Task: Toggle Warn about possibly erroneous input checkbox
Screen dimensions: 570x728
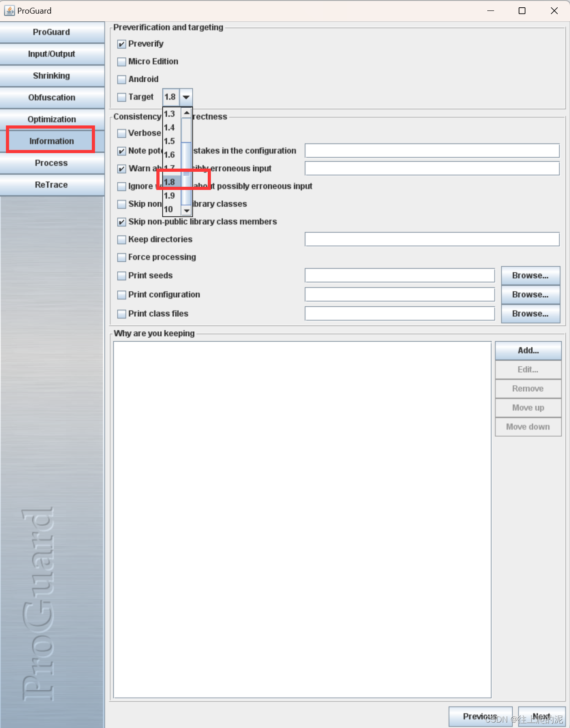Action: pyautogui.click(x=121, y=169)
